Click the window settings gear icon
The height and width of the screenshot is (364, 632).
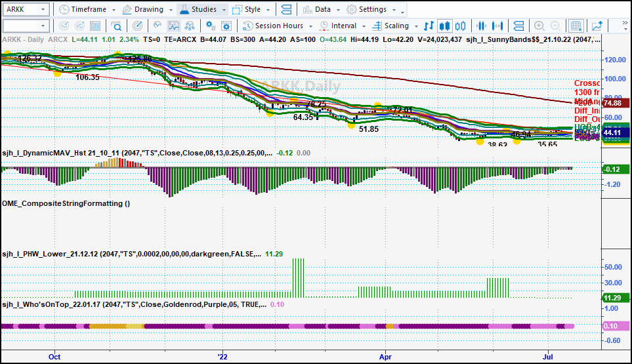coord(226,26)
